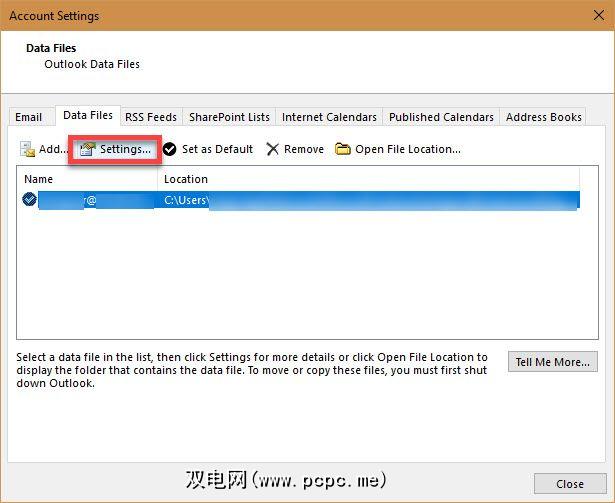Show the Address Books tab
Image resolution: width=615 pixels, height=503 pixels.
click(543, 117)
